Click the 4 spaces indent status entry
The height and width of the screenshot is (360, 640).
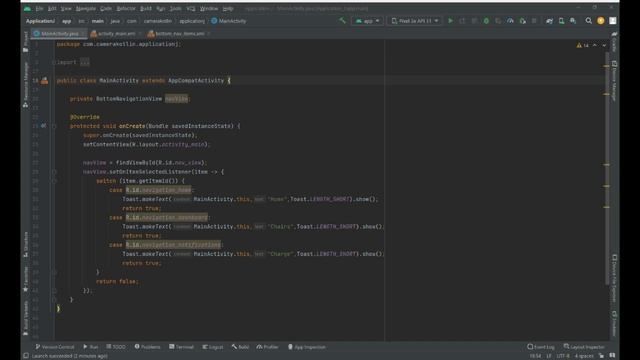tap(584, 356)
